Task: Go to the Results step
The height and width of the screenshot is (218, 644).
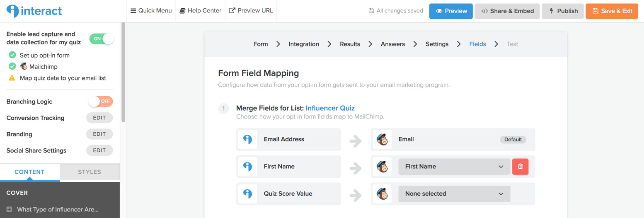Action: tap(350, 44)
